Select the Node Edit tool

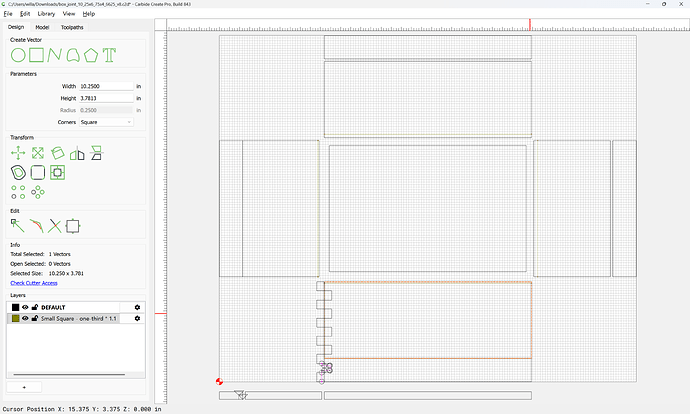point(18,226)
